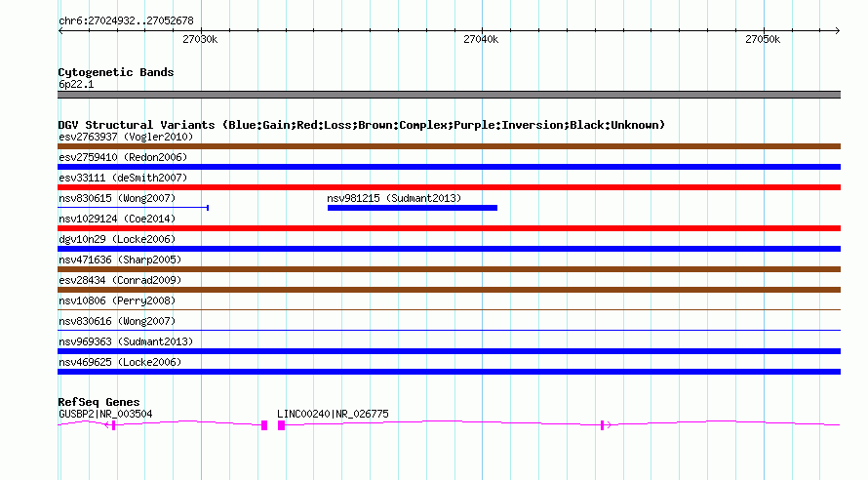This screenshot has width=868, height=480.
Task: Select the GUSBP2 exon next to the left arrowhead
Action: [x=113, y=425]
